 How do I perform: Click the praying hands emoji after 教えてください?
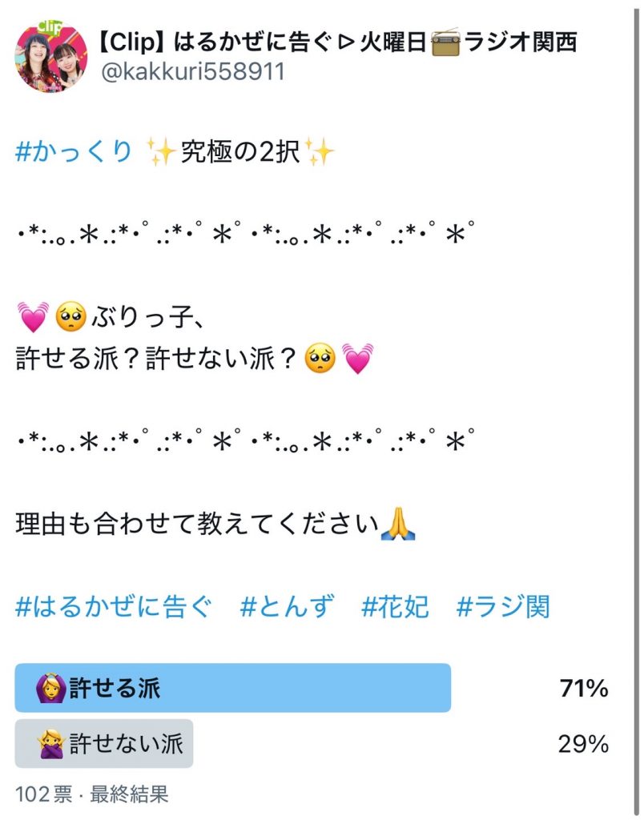click(398, 525)
